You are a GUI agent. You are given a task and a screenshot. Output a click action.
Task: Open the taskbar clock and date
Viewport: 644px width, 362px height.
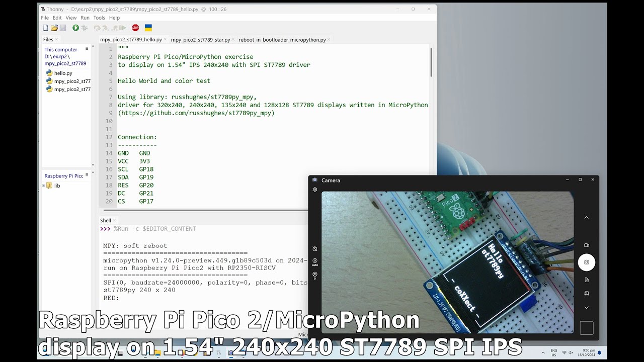[587, 352]
